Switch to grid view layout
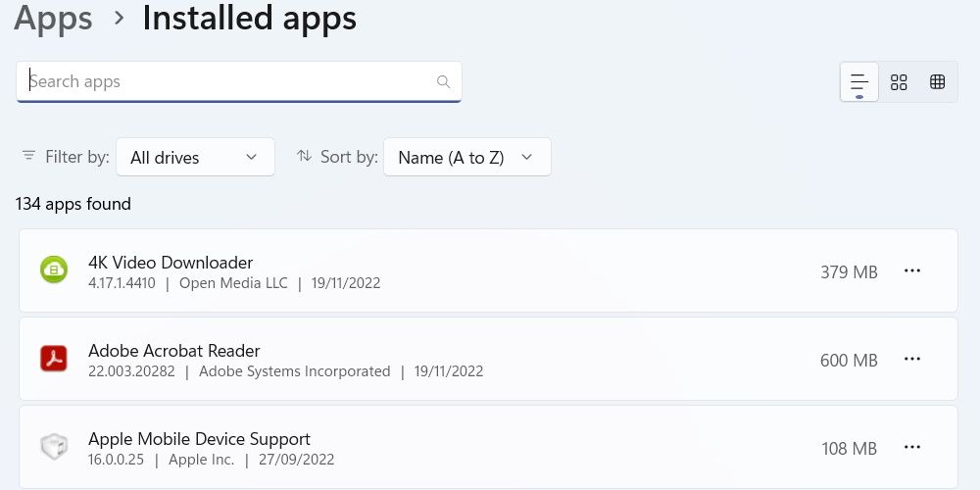Screen dimensions: 980x490 point(899,82)
